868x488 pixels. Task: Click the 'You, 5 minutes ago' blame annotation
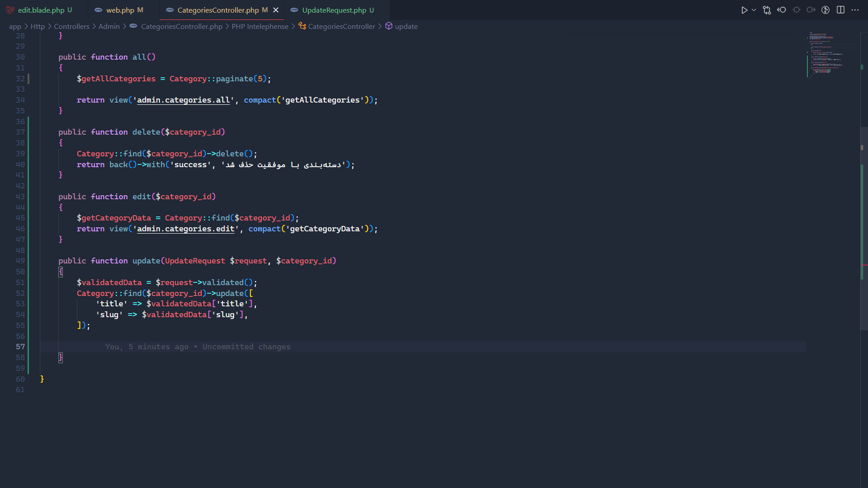pyautogui.click(x=198, y=347)
